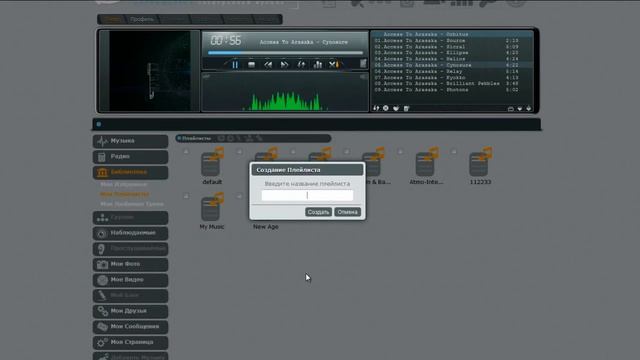Select the highlighted orange first tab
The width and height of the screenshot is (640, 360).
[112, 19]
